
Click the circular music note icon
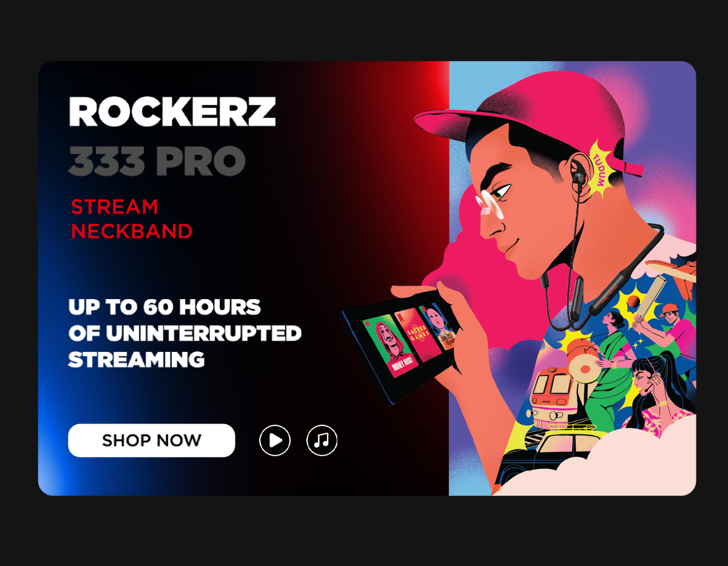[x=322, y=440]
